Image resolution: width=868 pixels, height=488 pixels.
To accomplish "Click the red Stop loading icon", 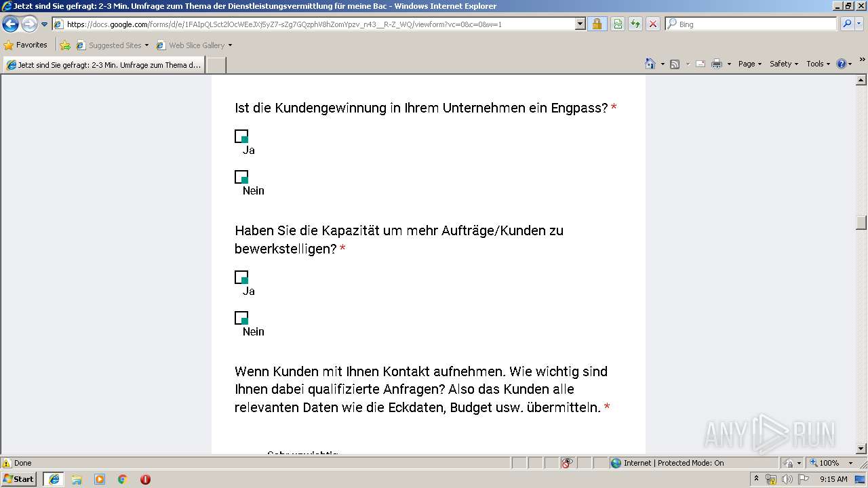I will 652,24.
